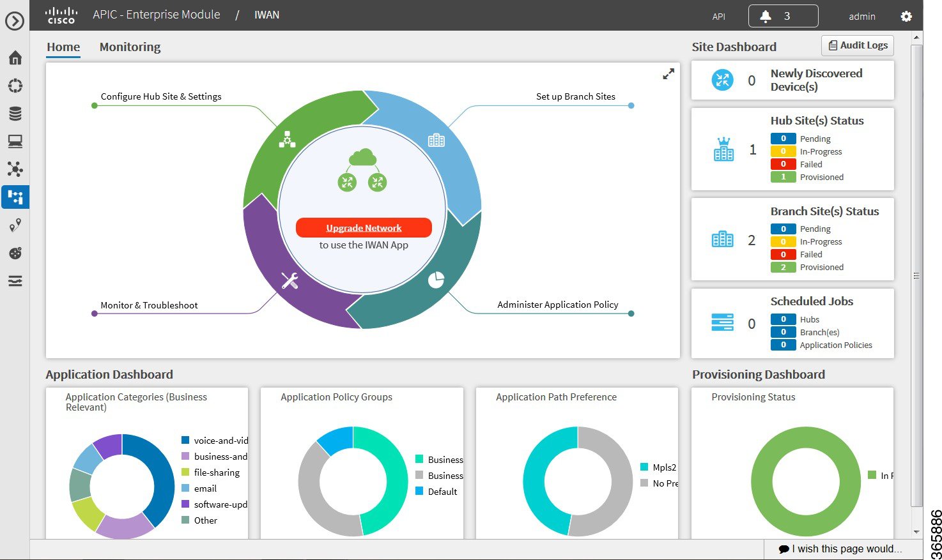The image size is (942, 560).
Task: Click the Application Categories donut chart
Action: point(121,486)
